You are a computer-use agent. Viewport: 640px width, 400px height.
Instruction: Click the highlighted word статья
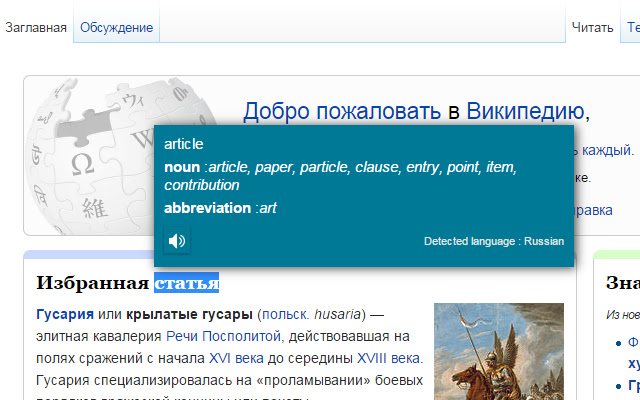186,283
